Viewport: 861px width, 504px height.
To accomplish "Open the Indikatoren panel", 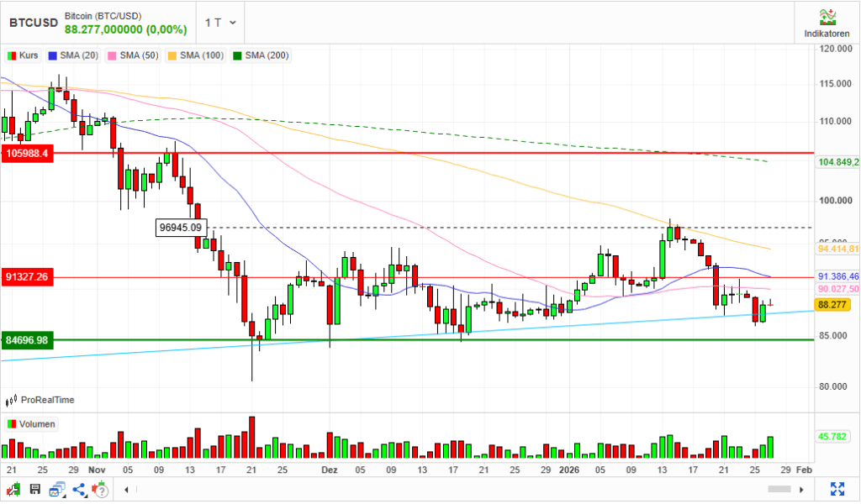I will point(827,23).
